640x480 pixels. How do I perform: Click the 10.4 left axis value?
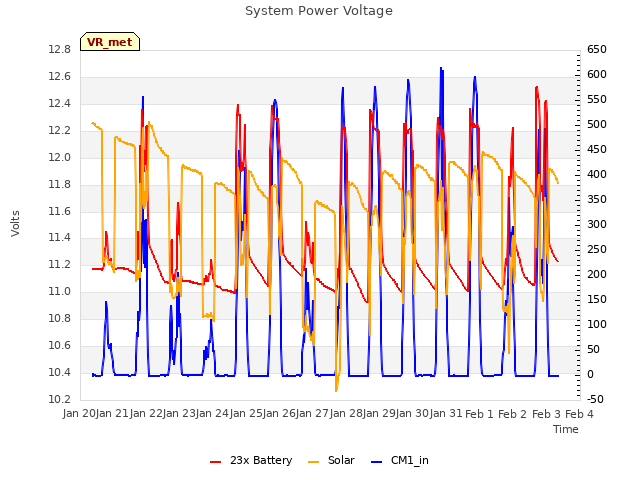(x=60, y=372)
